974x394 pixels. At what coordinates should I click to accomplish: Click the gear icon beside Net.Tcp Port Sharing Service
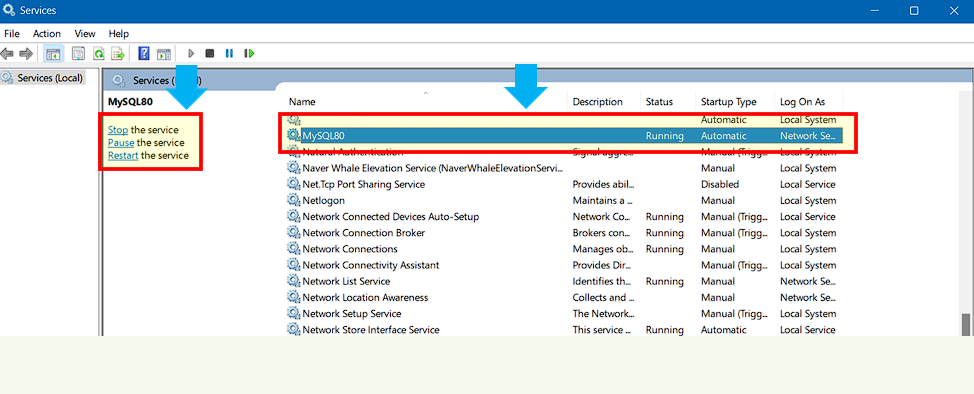tap(293, 184)
